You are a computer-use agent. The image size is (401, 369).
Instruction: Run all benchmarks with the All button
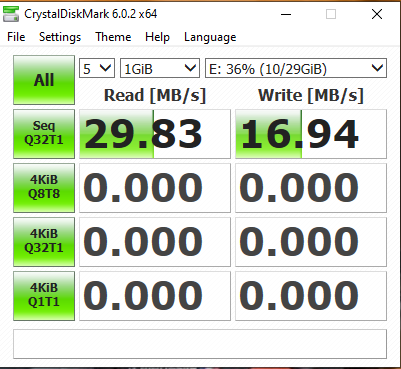tap(44, 80)
